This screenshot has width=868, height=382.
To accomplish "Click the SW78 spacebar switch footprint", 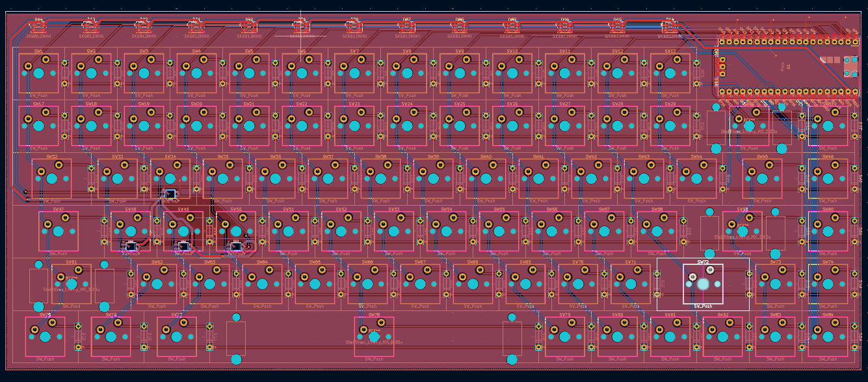I will point(374,336).
